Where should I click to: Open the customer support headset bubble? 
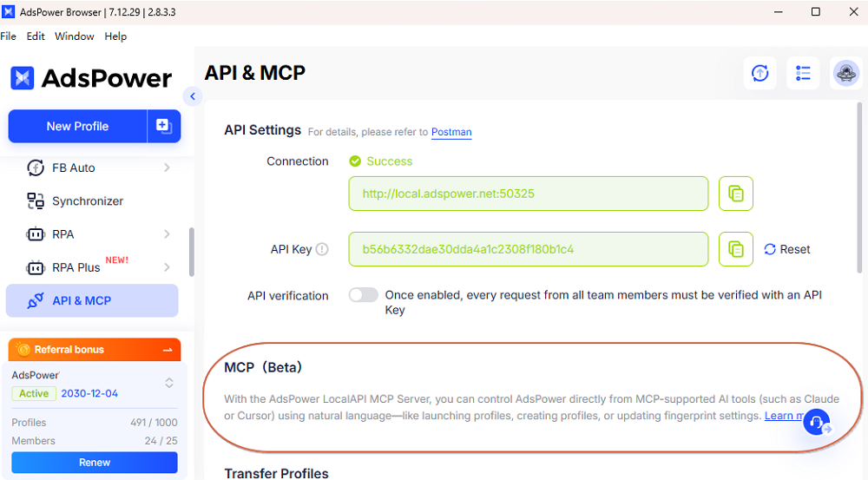coord(817,423)
